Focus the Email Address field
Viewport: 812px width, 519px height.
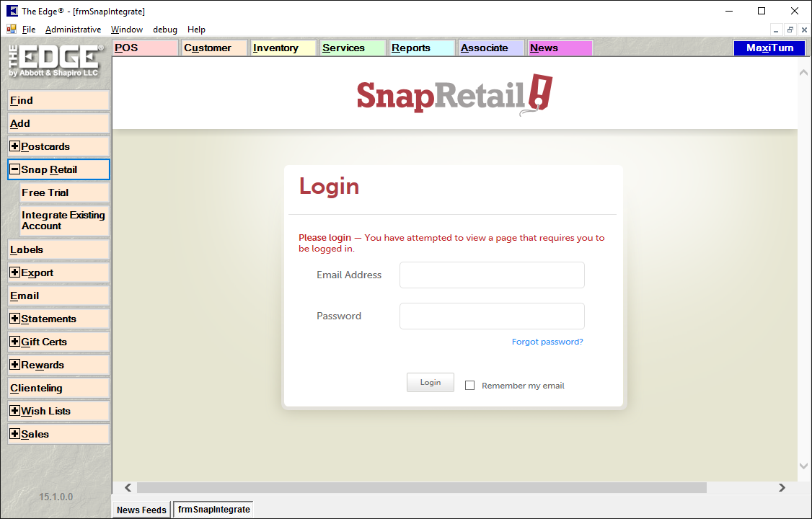coord(492,275)
